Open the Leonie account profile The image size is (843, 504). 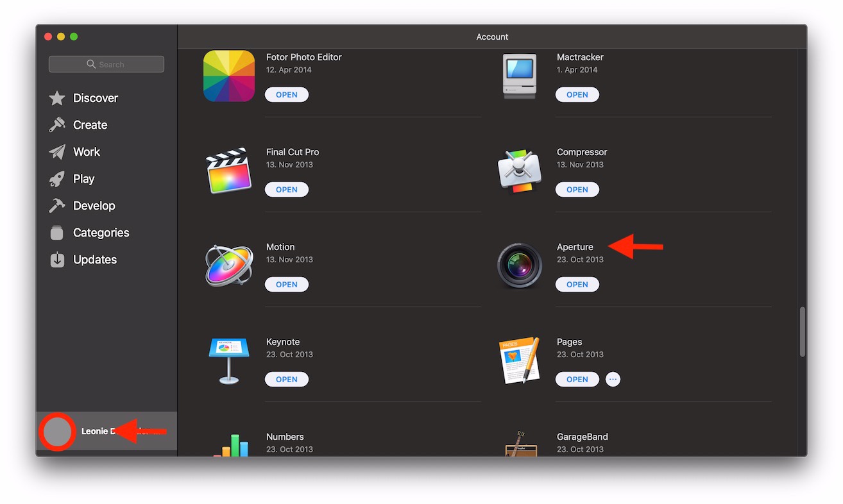(x=106, y=431)
